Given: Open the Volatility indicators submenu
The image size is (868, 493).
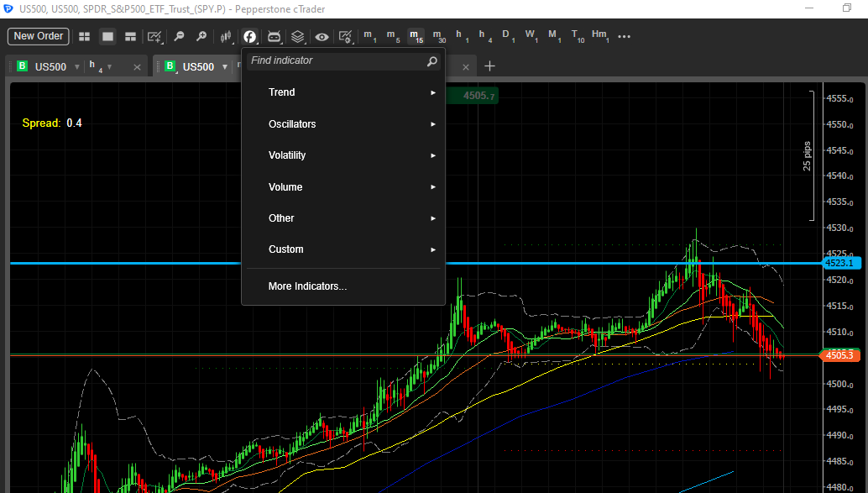Looking at the screenshot, I should pyautogui.click(x=343, y=155).
